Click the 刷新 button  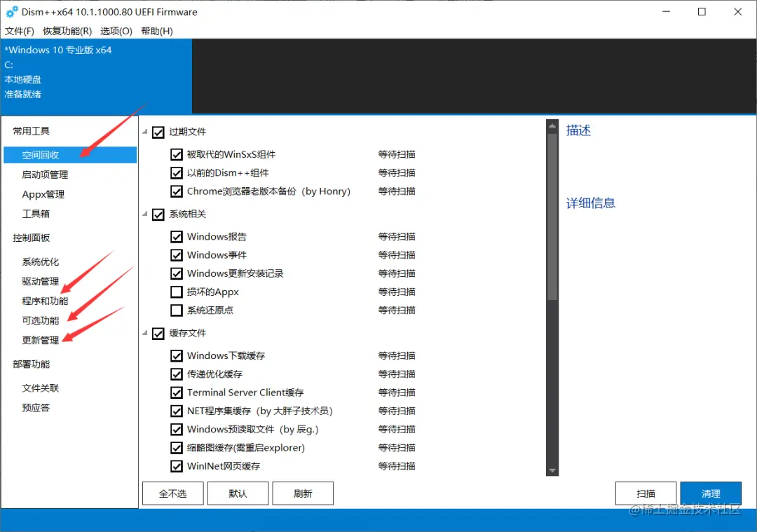pos(303,493)
